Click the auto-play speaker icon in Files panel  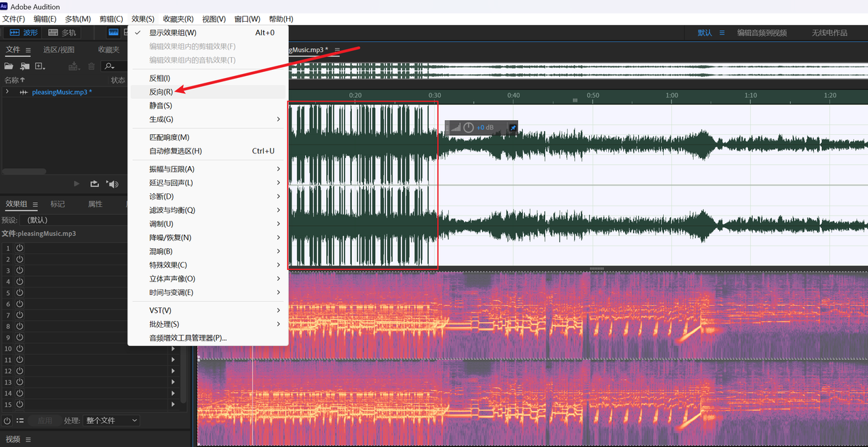(113, 184)
